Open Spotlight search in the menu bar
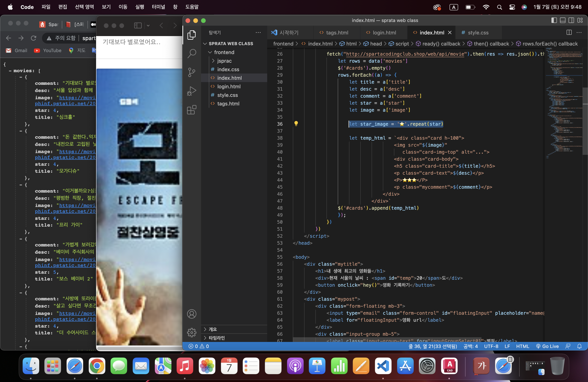Image resolution: width=588 pixels, height=382 pixels. click(499, 7)
